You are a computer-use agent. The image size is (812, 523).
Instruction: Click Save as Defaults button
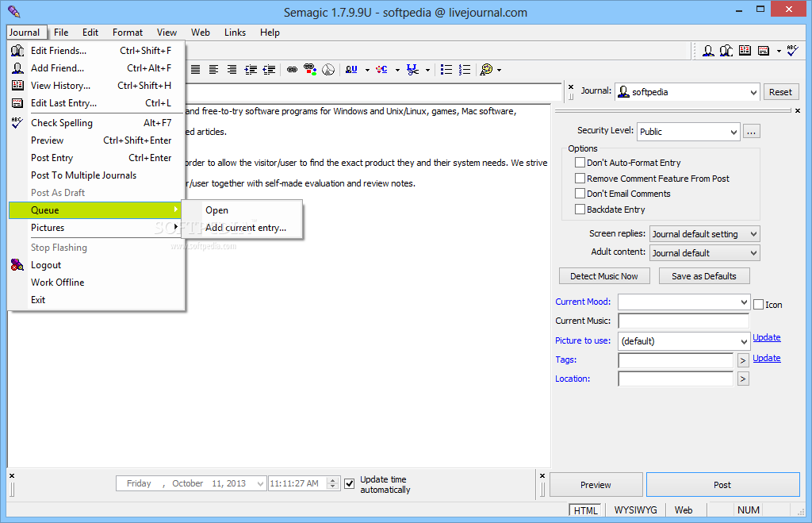tap(704, 276)
